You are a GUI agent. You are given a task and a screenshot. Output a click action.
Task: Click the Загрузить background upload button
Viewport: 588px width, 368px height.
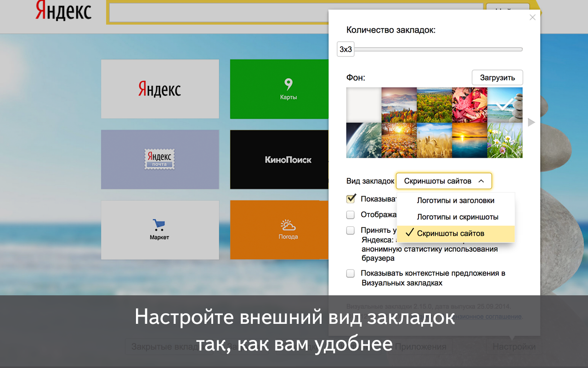[497, 77]
